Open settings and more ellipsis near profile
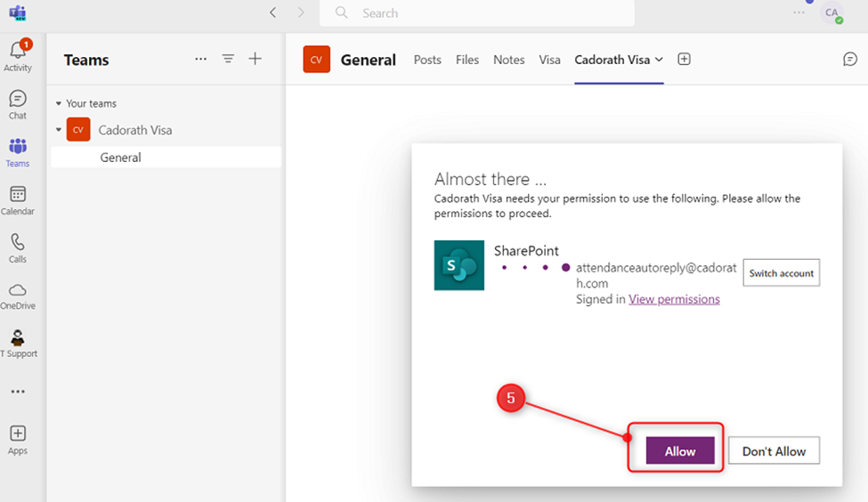This screenshot has width=868, height=502. (x=799, y=12)
